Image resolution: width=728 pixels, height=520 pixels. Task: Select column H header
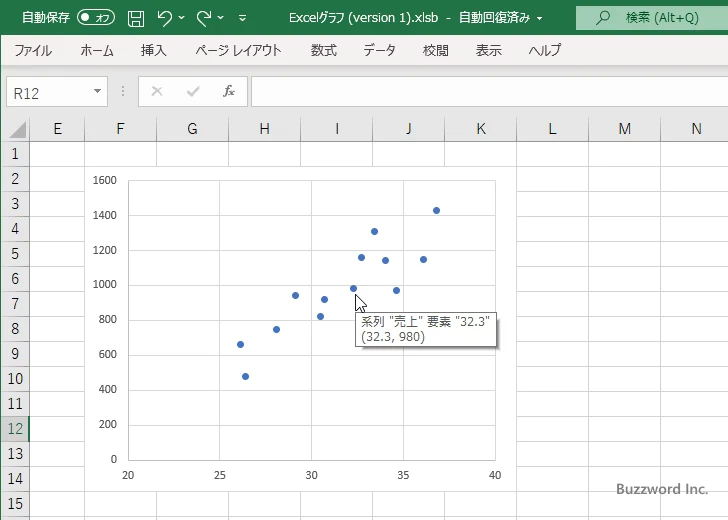tap(264, 129)
